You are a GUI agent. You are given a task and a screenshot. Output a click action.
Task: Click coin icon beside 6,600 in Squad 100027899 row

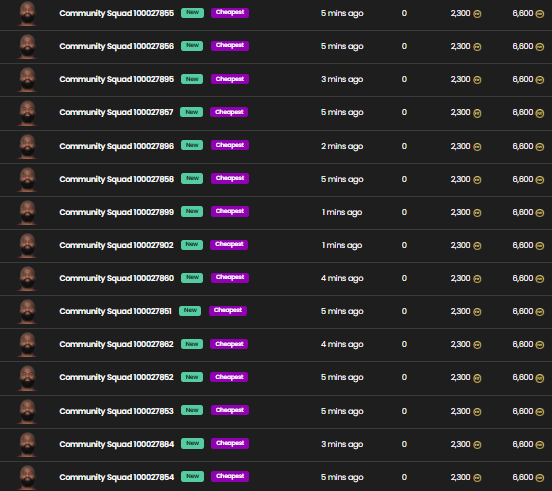click(540, 213)
